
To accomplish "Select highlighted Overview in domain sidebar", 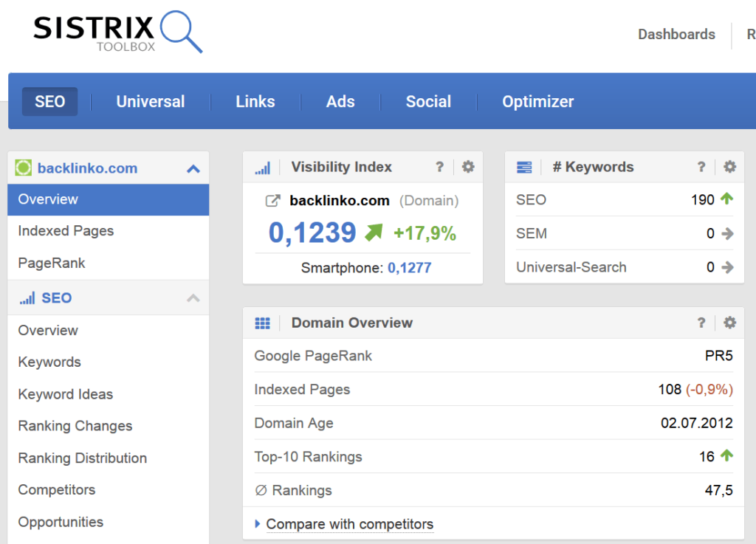I will (109, 199).
